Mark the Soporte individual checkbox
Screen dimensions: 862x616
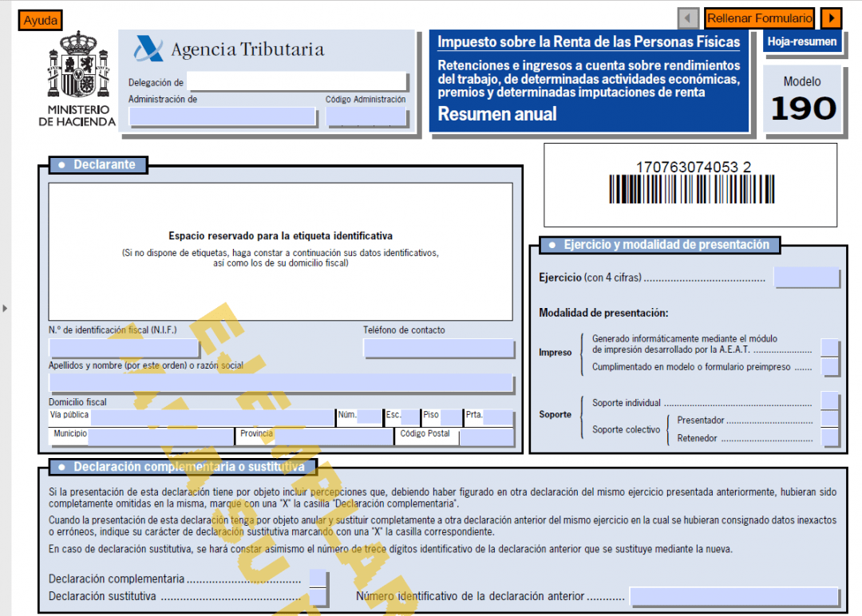pyautogui.click(x=830, y=402)
